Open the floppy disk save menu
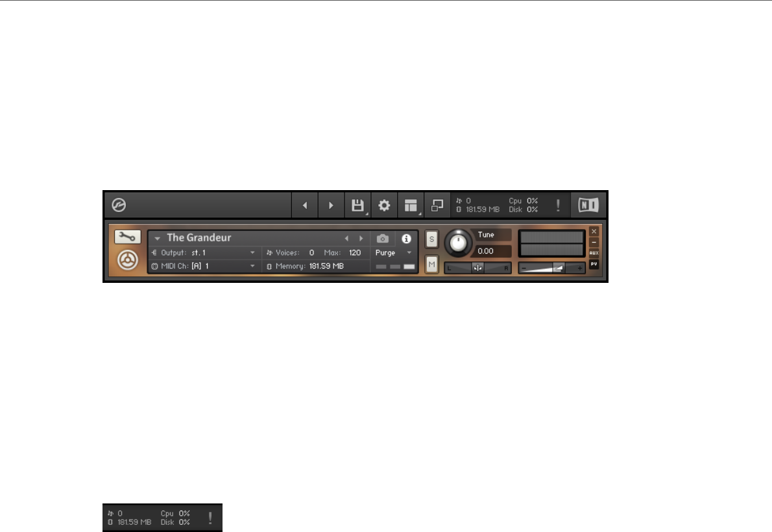The height and width of the screenshot is (532, 772). (x=358, y=206)
